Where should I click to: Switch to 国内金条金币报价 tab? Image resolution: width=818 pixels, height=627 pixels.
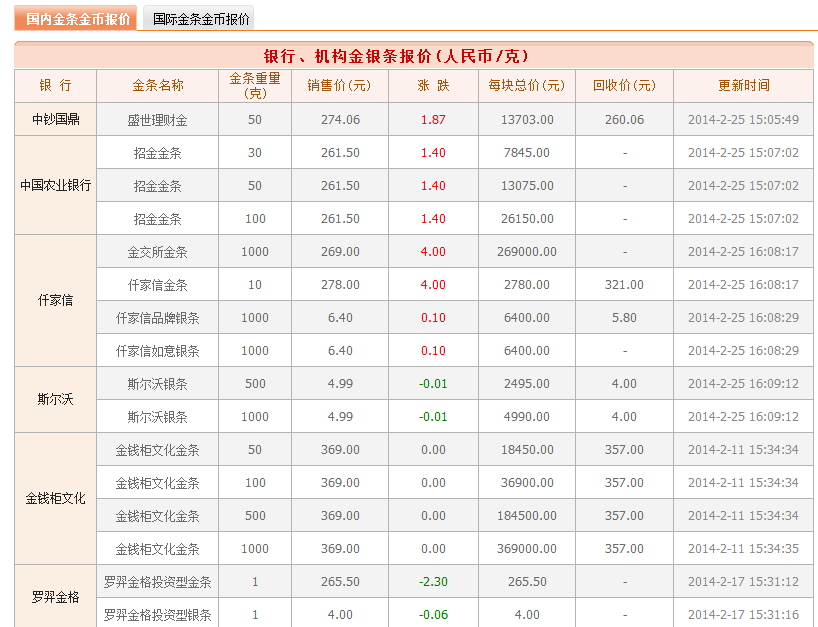[76, 18]
